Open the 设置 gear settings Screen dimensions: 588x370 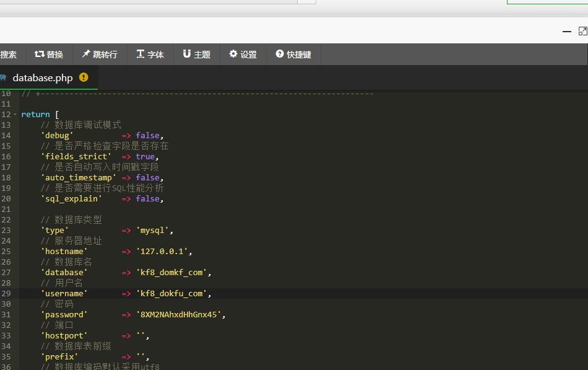point(243,55)
